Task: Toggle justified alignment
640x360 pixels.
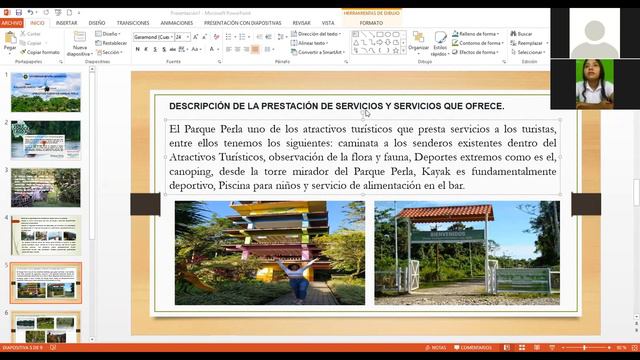Action: tap(255, 49)
